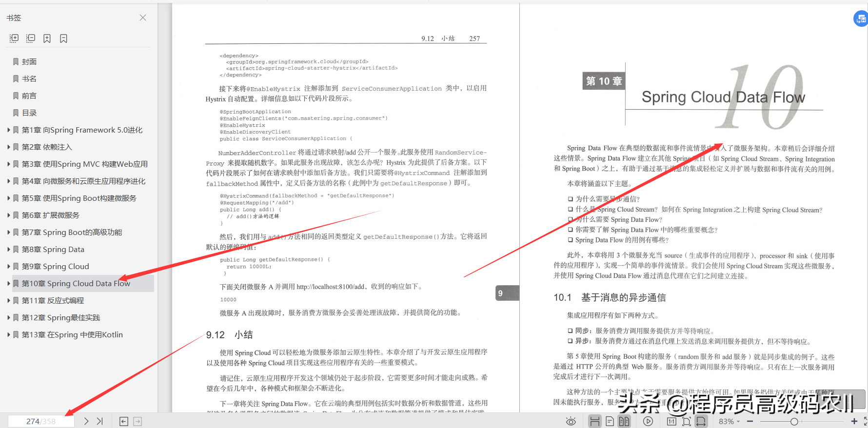Expand the 第6章 扩展微服务 chapter
The image size is (868, 428).
[x=8, y=215]
